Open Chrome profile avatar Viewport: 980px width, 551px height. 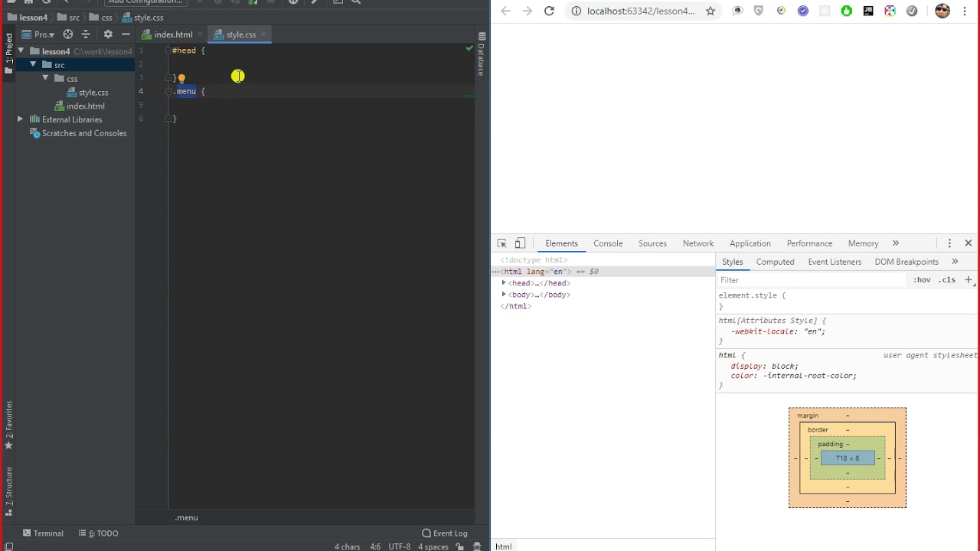point(942,11)
